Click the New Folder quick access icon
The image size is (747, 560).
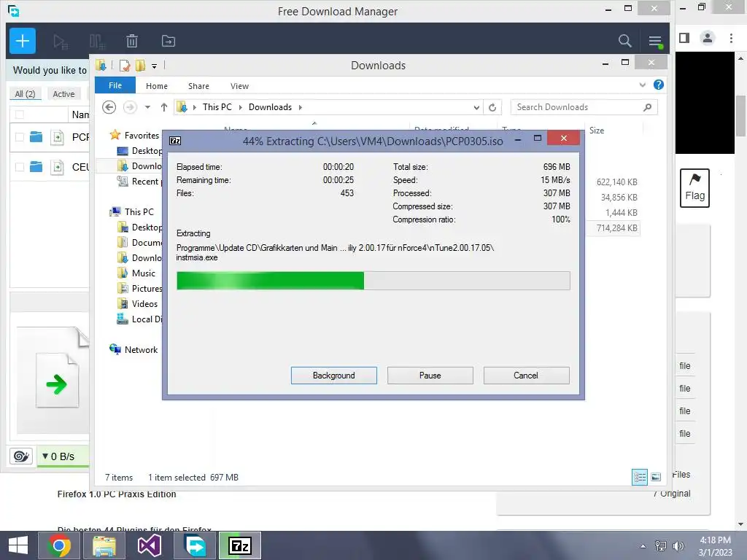(x=141, y=66)
